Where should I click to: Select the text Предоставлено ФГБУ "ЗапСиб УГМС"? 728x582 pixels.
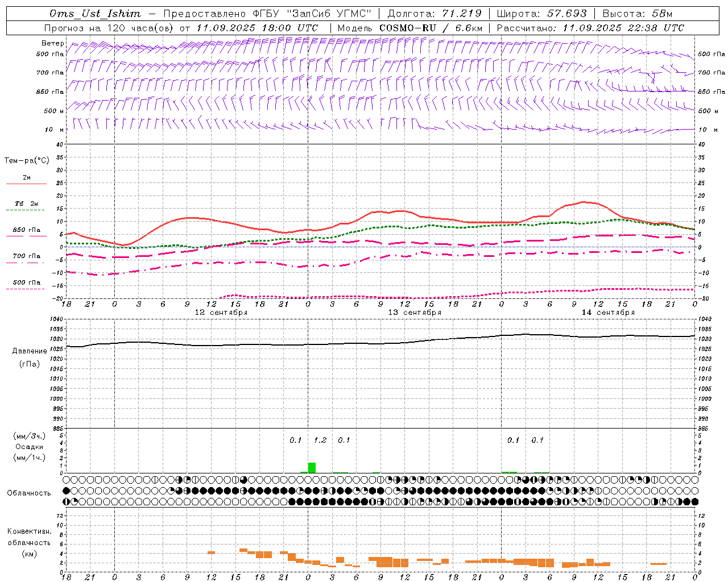pos(267,14)
